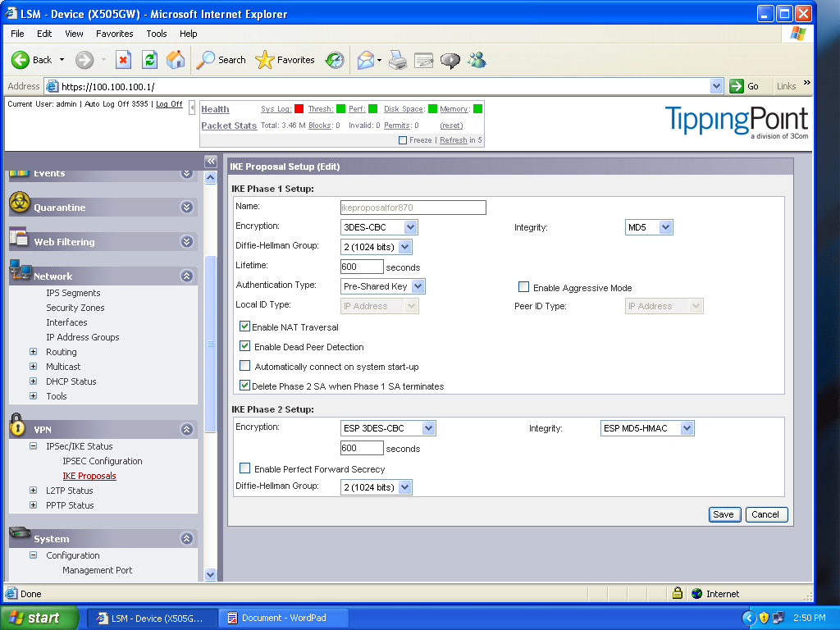Click the Stop loading toolbar icon

(x=123, y=60)
